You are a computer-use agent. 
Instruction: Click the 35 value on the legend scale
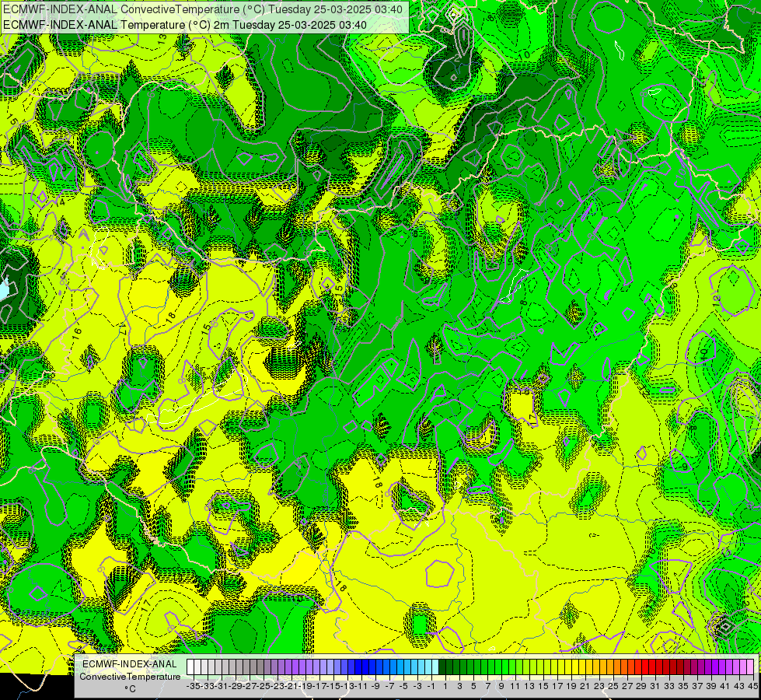click(682, 686)
